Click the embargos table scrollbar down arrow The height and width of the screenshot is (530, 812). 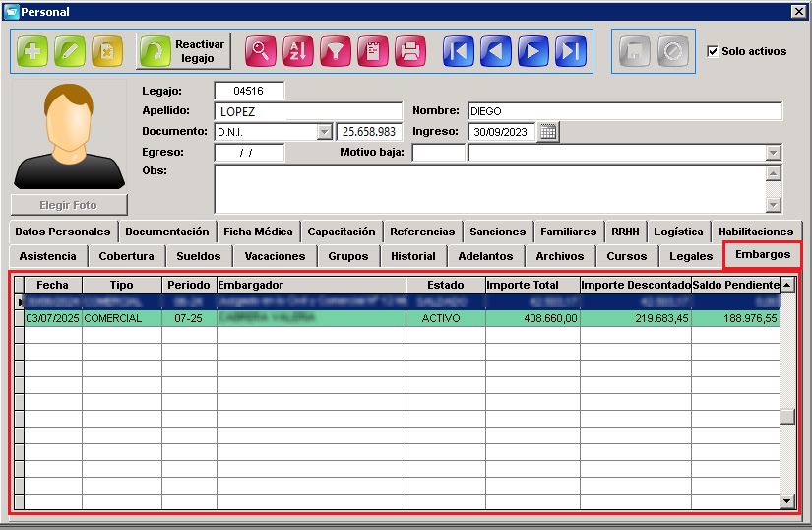(787, 501)
